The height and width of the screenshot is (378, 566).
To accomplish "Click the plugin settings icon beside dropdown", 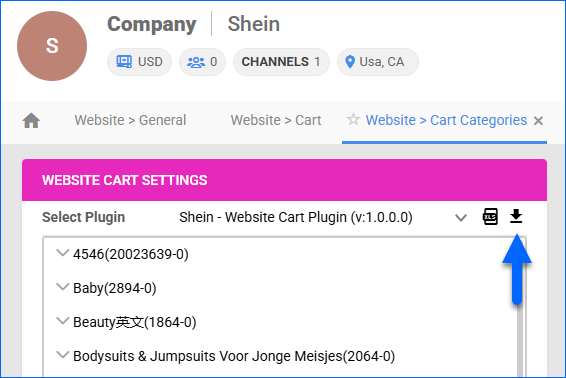I will (490, 217).
